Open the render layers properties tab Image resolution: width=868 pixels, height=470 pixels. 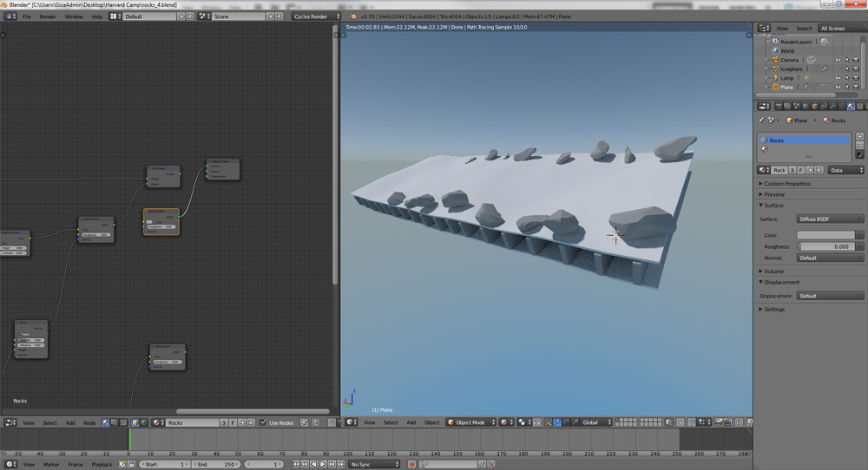(x=788, y=106)
